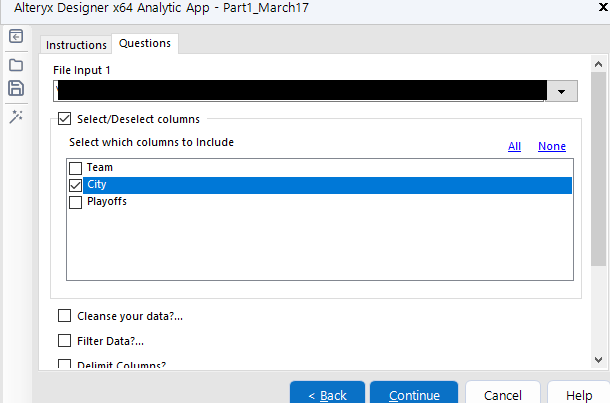Tick the Playoffs column checkbox
This screenshot has height=403, width=610.
[75, 202]
